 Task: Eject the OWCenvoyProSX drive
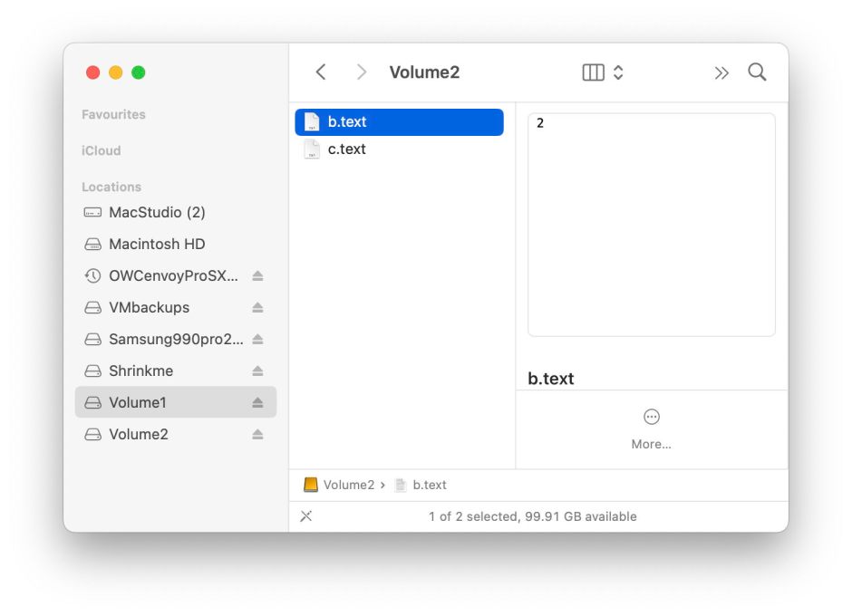[257, 275]
